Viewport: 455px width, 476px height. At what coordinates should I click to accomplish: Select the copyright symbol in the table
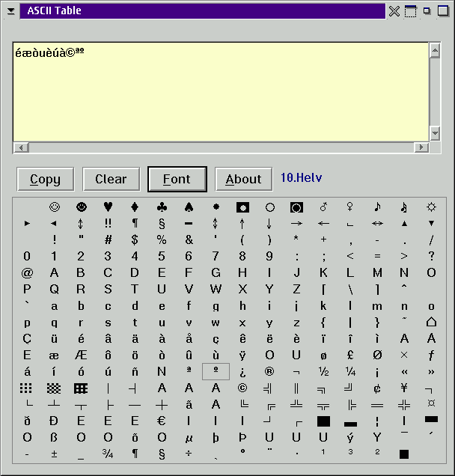click(x=242, y=388)
